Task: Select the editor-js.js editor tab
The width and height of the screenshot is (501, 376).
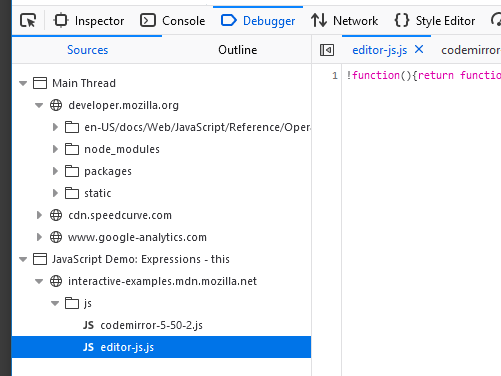Action: [380, 50]
